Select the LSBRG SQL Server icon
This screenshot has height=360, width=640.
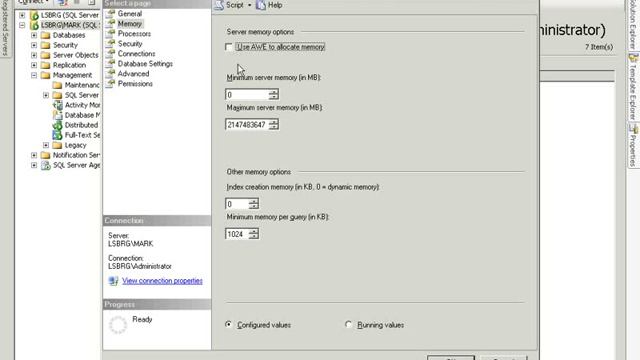pos(35,16)
